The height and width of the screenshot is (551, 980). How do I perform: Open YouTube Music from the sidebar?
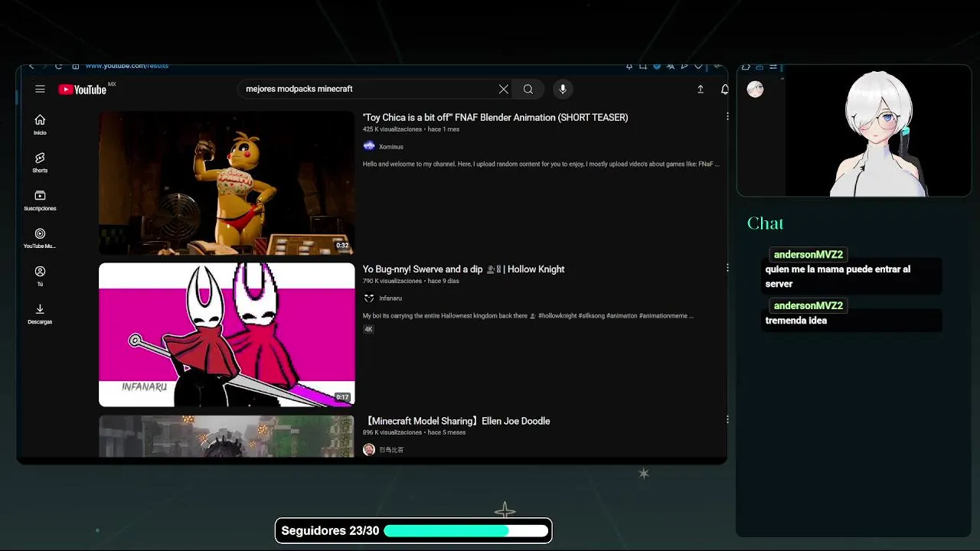(x=40, y=238)
